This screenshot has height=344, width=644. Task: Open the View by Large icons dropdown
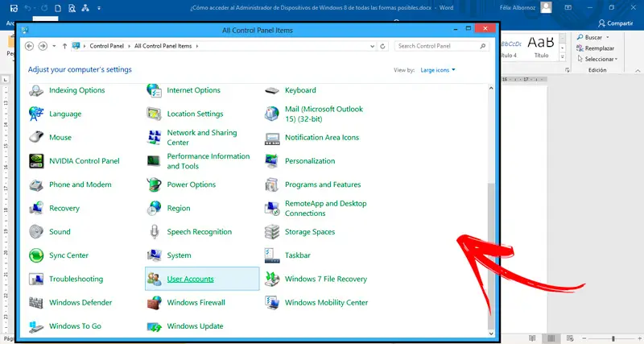pos(438,70)
